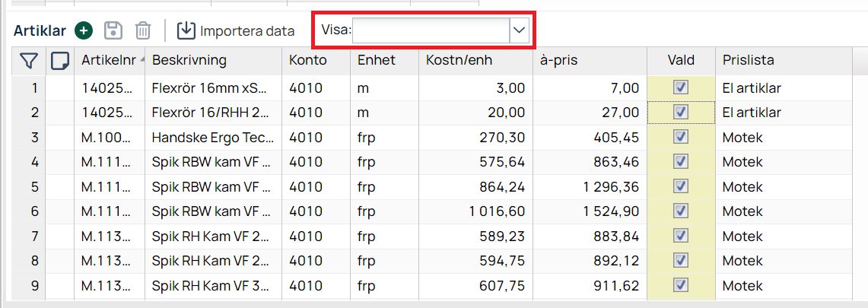The height and width of the screenshot is (308, 868).
Task: Click the note column header icon
Action: point(59,60)
